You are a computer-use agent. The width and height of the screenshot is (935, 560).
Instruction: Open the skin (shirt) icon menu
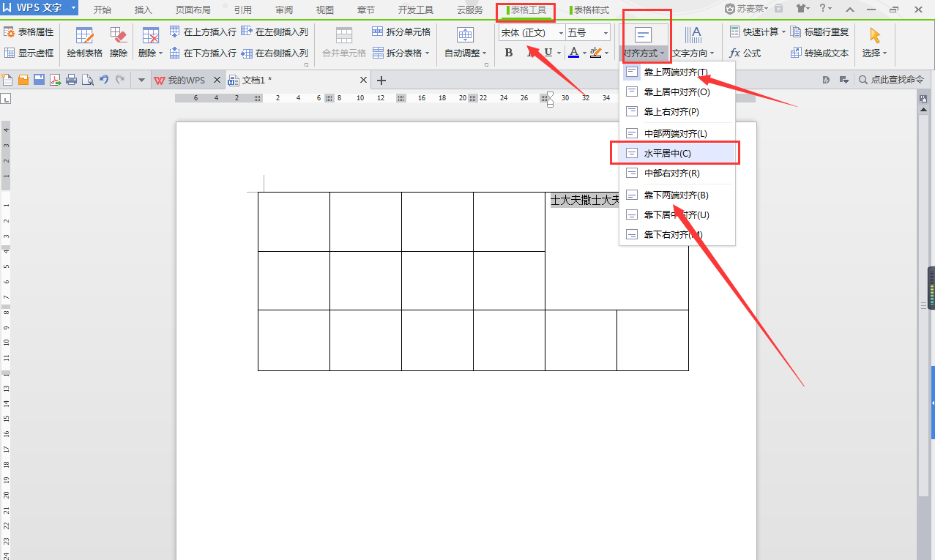pos(802,9)
